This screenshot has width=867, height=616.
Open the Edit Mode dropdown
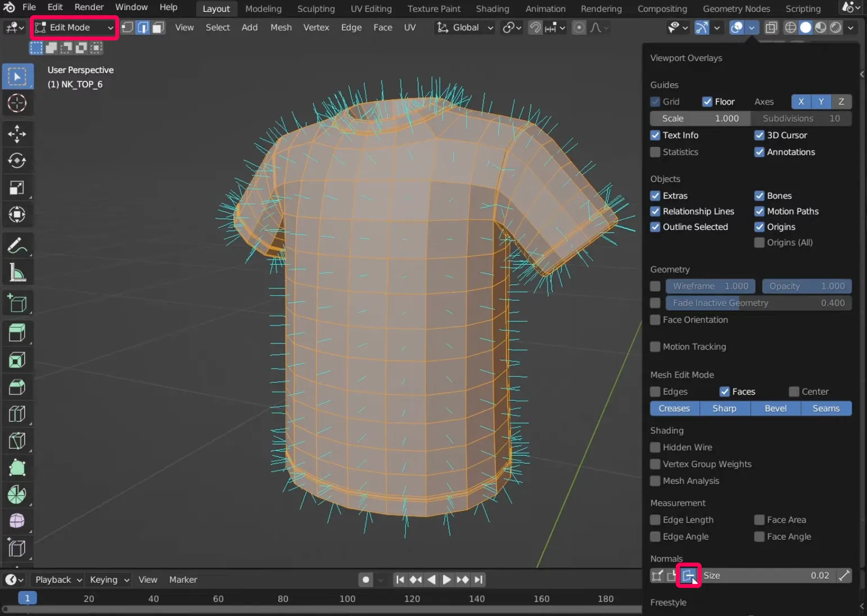[74, 28]
